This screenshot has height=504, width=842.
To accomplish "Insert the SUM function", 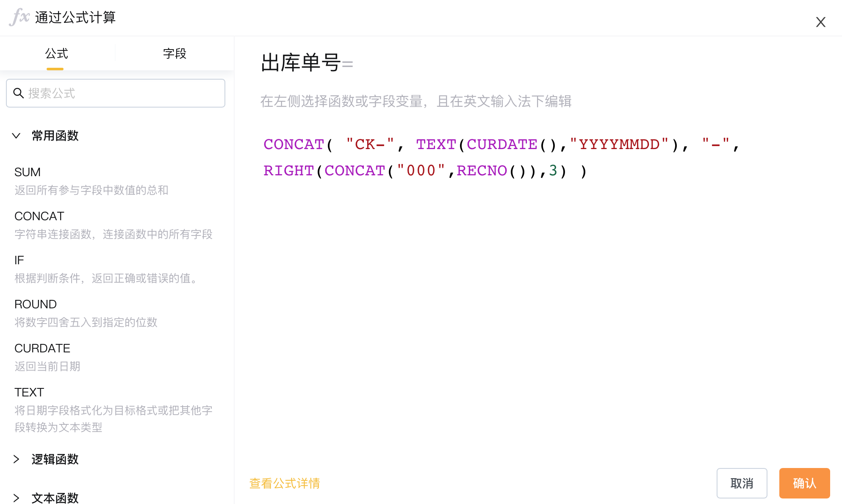I will pos(114,181).
